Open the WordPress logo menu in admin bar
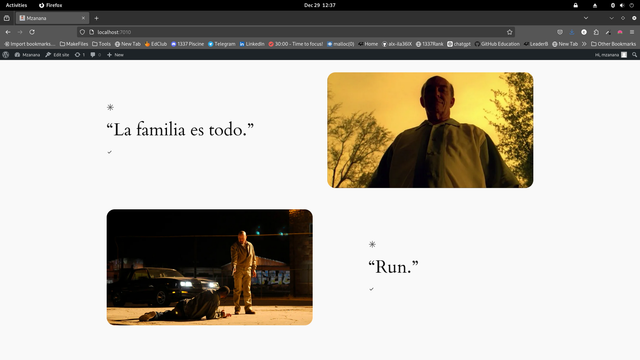 pos(6,55)
